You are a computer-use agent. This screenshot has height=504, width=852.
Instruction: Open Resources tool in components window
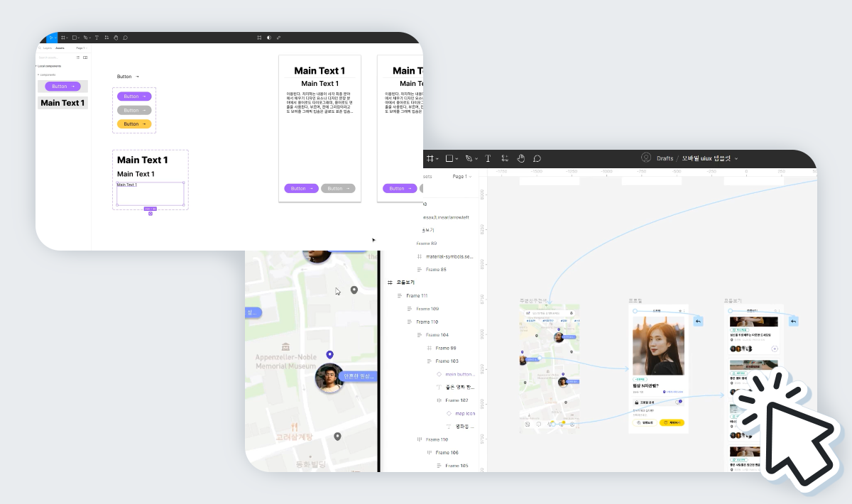coord(106,38)
